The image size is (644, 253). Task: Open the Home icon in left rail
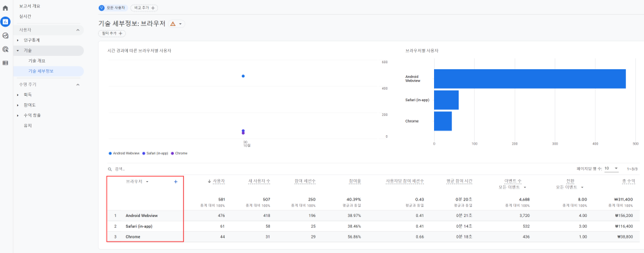pyautogui.click(x=5, y=8)
